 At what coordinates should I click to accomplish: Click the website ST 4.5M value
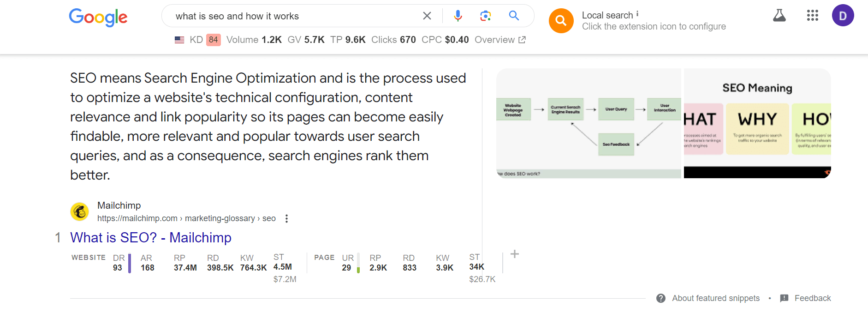(x=282, y=267)
